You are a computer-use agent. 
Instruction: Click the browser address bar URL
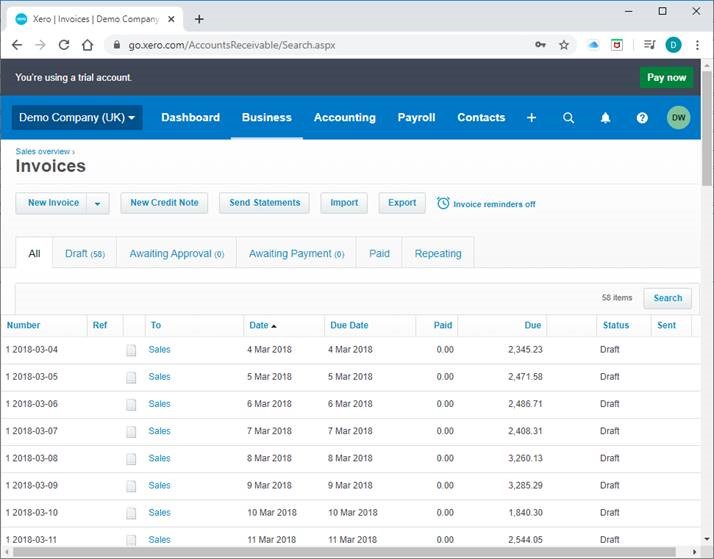pos(232,45)
